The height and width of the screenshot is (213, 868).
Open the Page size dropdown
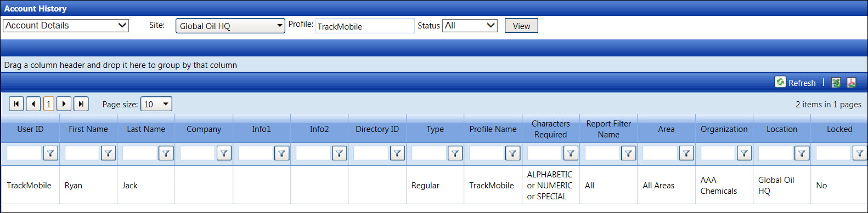[156, 104]
